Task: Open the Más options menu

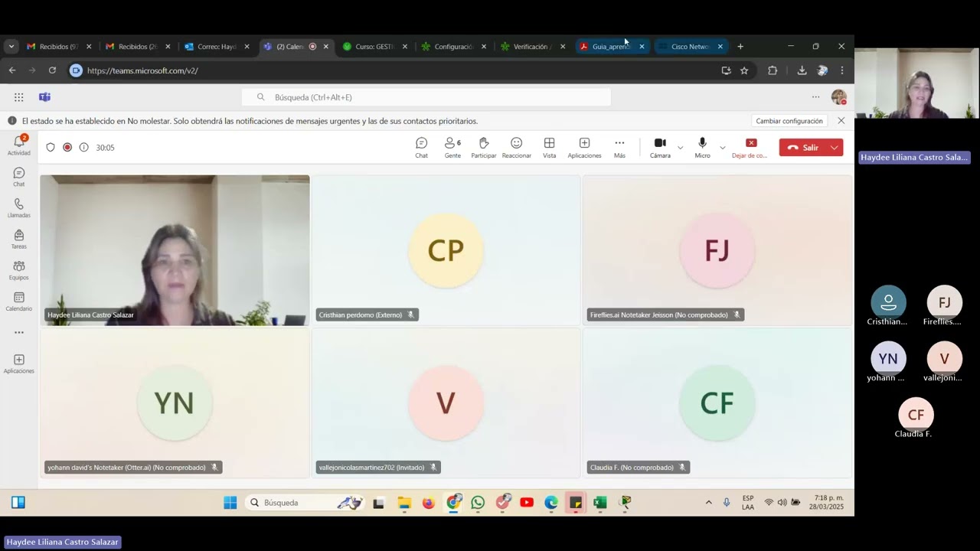Action: point(619,148)
